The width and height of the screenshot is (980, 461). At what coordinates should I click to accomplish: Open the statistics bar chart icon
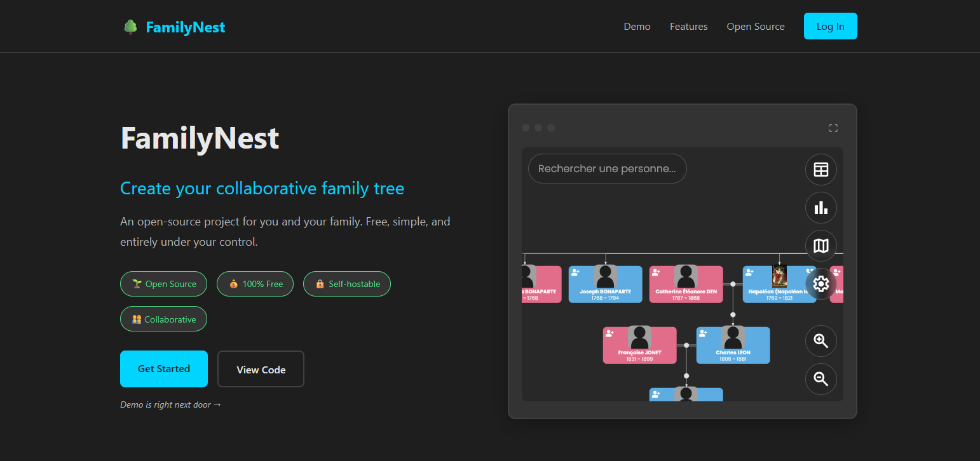click(820, 208)
